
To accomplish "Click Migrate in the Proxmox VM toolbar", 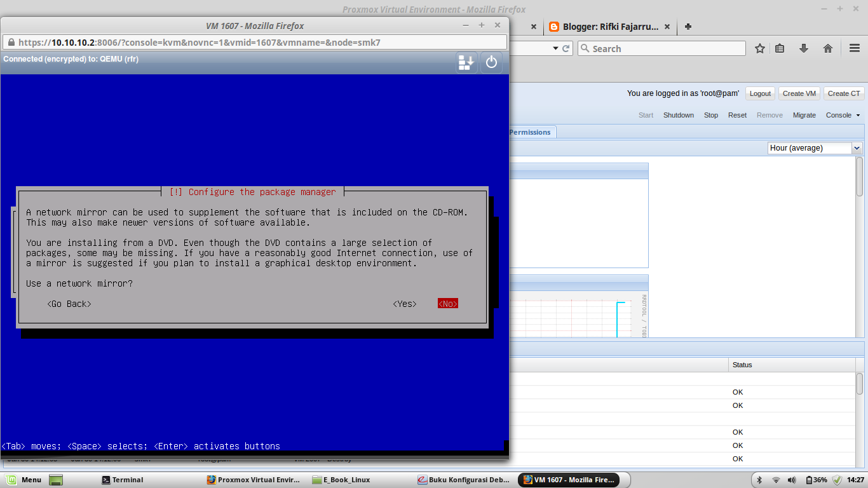I will 804,115.
